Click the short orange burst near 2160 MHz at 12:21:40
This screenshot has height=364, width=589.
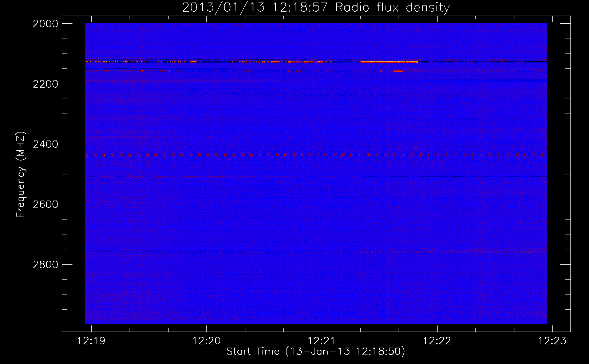(399, 71)
